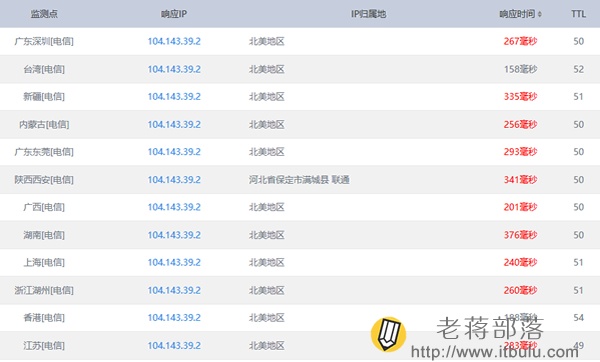Select monitor point 内蒙古[电信]
The image size is (600, 362).
pyautogui.click(x=44, y=124)
